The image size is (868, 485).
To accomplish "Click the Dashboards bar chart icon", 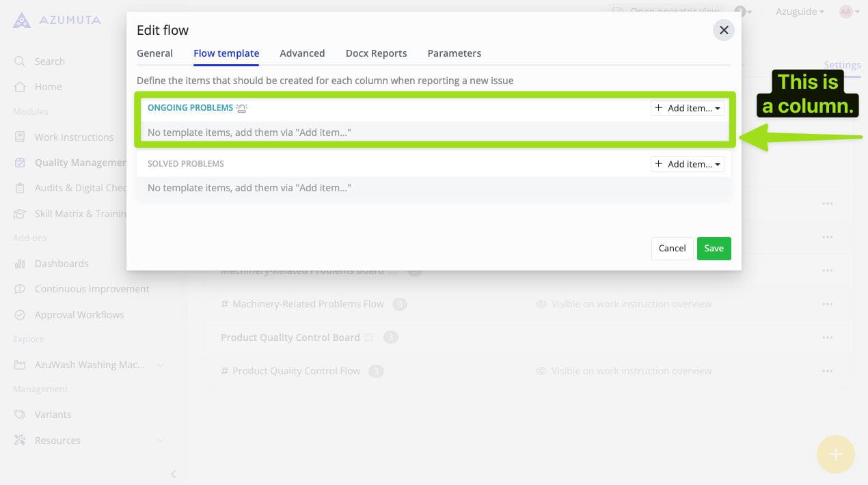I will click(x=20, y=264).
